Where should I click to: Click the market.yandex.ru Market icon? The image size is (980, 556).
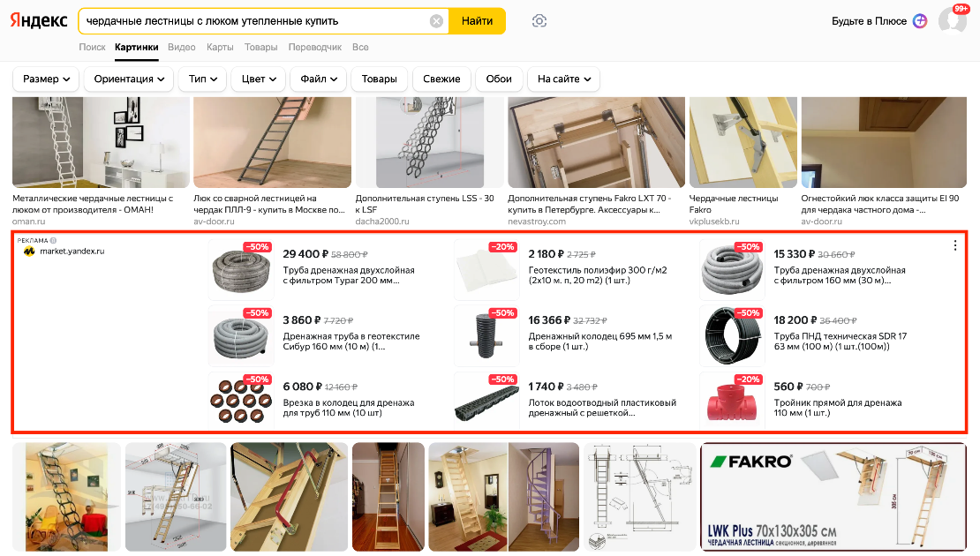(x=29, y=252)
